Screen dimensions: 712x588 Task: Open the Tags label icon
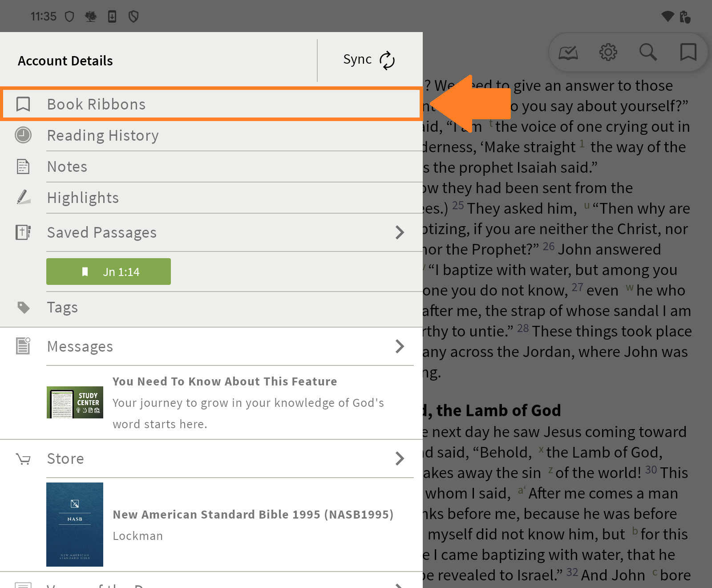[x=23, y=307]
